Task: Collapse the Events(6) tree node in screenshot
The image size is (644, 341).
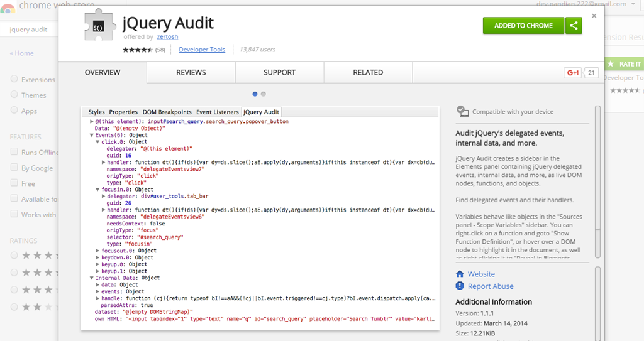Action: (92, 135)
